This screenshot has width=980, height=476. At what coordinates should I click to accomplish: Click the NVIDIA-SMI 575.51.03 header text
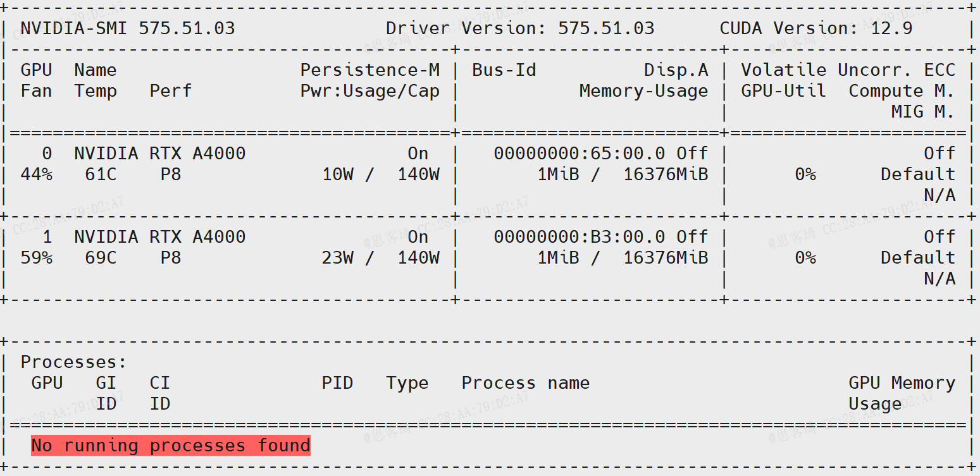coord(128,28)
